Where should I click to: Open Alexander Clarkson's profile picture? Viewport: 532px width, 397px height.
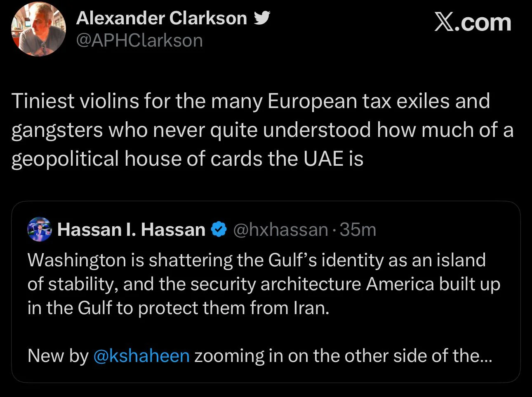click(38, 29)
